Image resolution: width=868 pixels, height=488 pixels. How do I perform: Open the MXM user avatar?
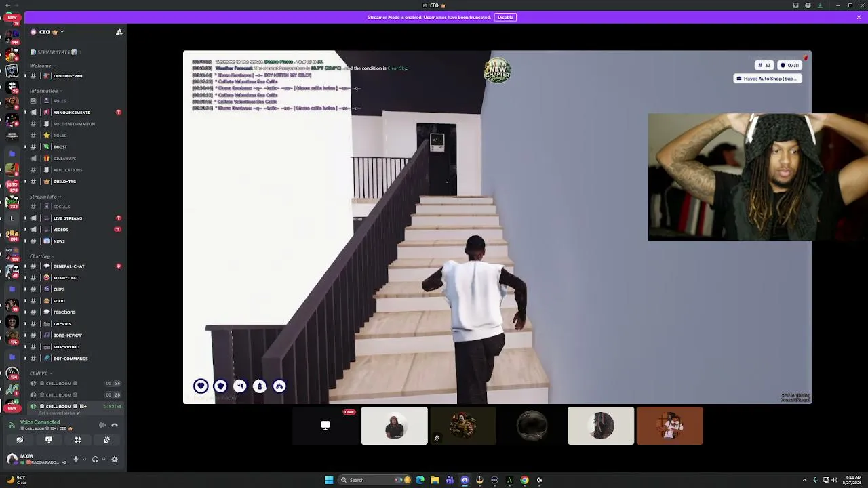pos(12,459)
